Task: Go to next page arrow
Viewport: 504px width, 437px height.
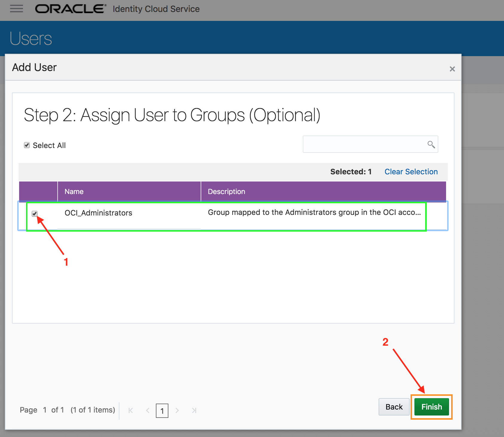Action: click(x=177, y=410)
